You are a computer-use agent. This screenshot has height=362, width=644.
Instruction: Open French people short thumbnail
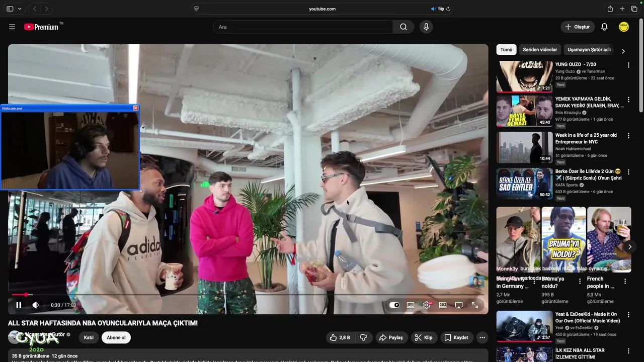(x=609, y=240)
